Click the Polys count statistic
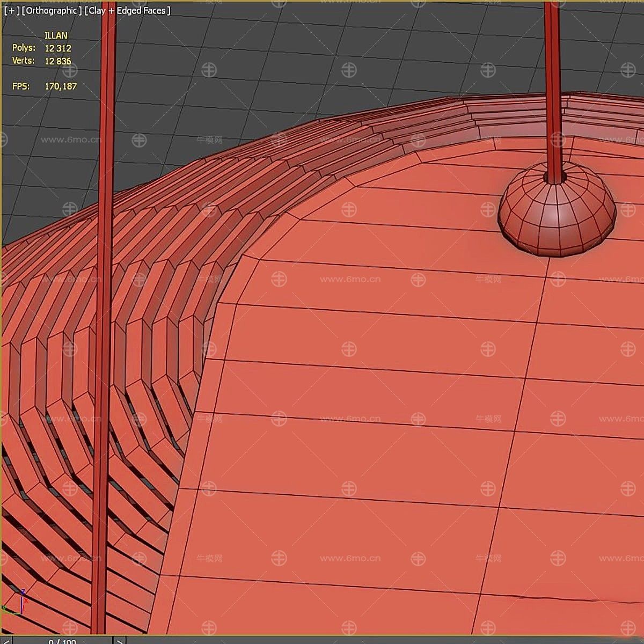Screen dimensions: 644x644 pyautogui.click(x=57, y=48)
